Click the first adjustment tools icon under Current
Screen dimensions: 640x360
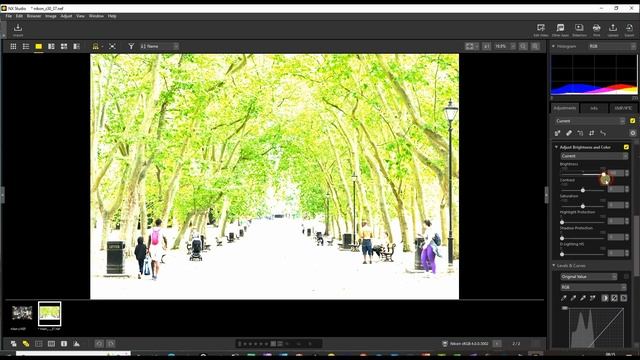coord(558,133)
